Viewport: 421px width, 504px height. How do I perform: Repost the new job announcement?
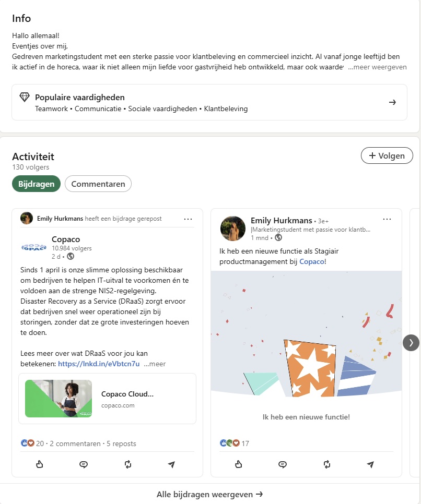pos(327,464)
